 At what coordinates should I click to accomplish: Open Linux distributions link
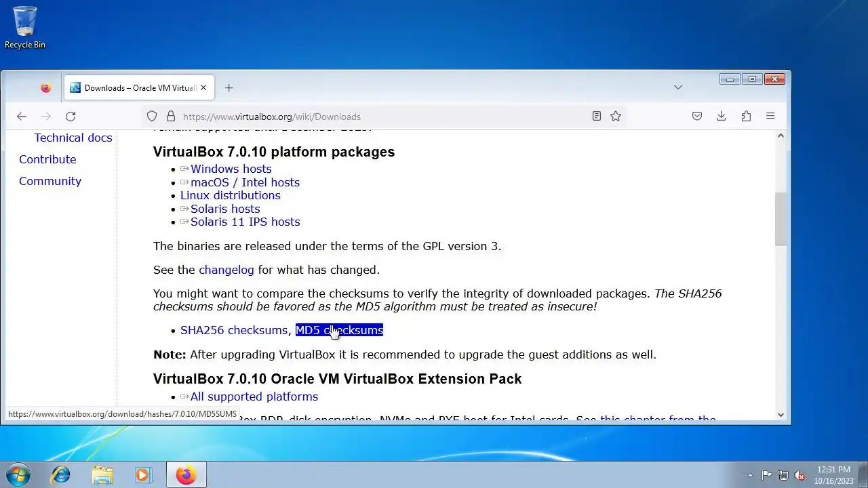pos(230,195)
